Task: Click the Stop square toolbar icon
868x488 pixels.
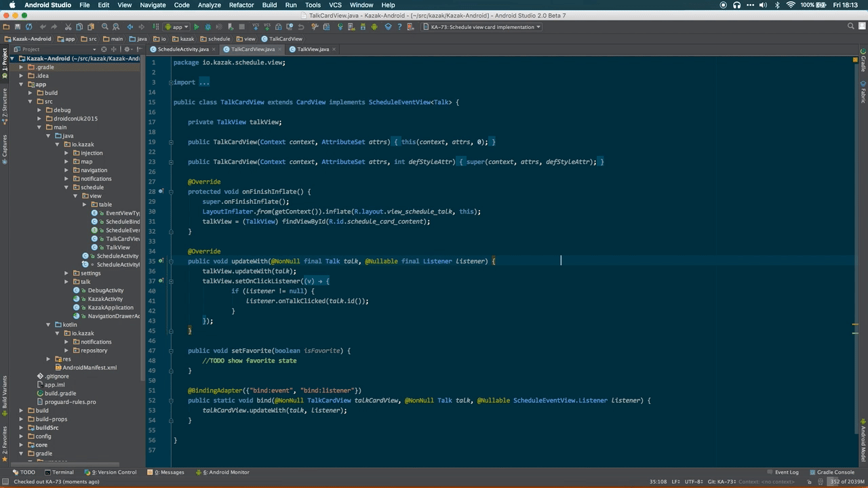Action: (241, 27)
